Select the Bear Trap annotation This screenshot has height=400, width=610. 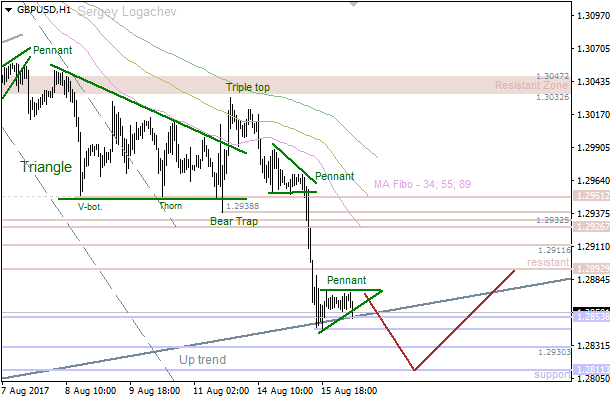click(234, 221)
